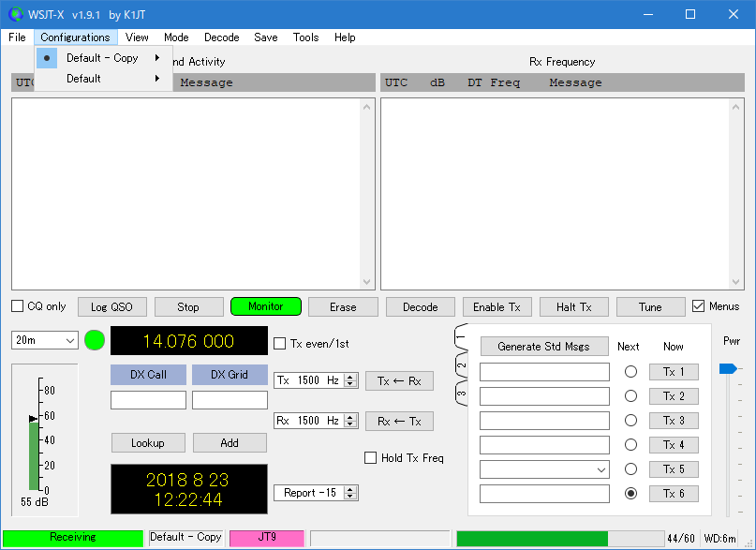The image size is (756, 550).
Task: Increase the Tx 1500 Hz frequency stepper
Action: click(350, 377)
